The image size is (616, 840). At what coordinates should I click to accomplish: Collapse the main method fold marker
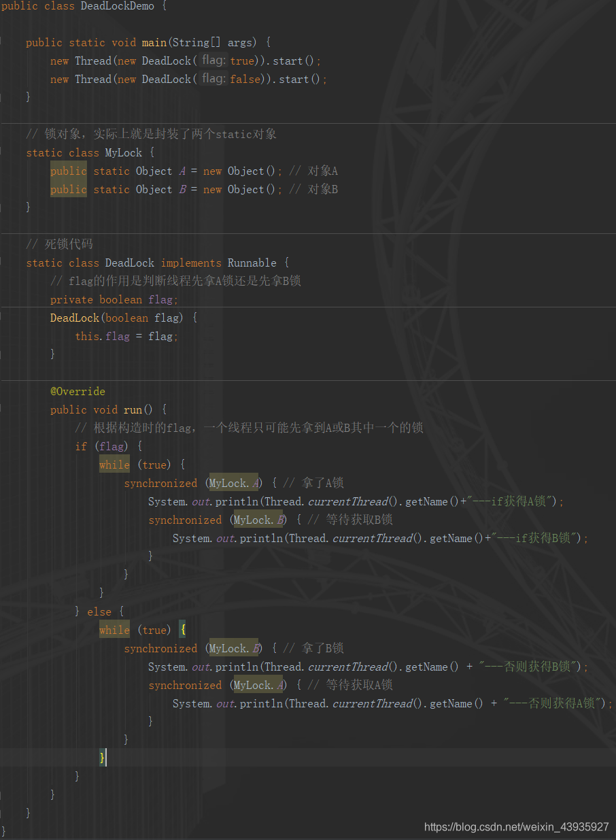click(x=3, y=42)
